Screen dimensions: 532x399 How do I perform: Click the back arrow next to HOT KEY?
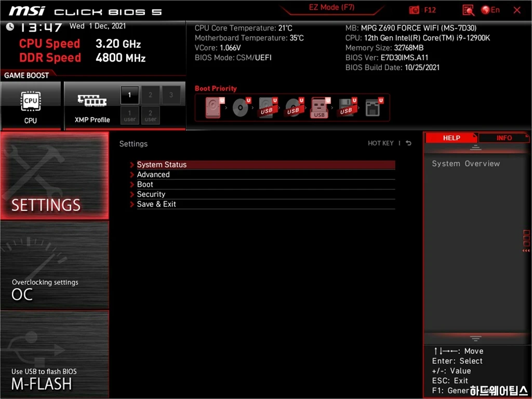click(408, 143)
